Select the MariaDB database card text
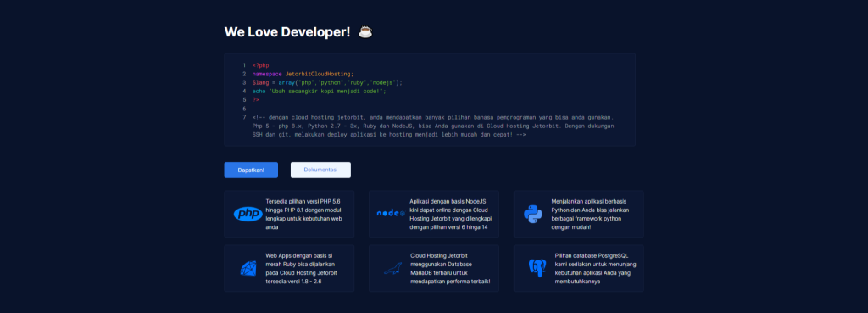The height and width of the screenshot is (313, 868). [446, 268]
